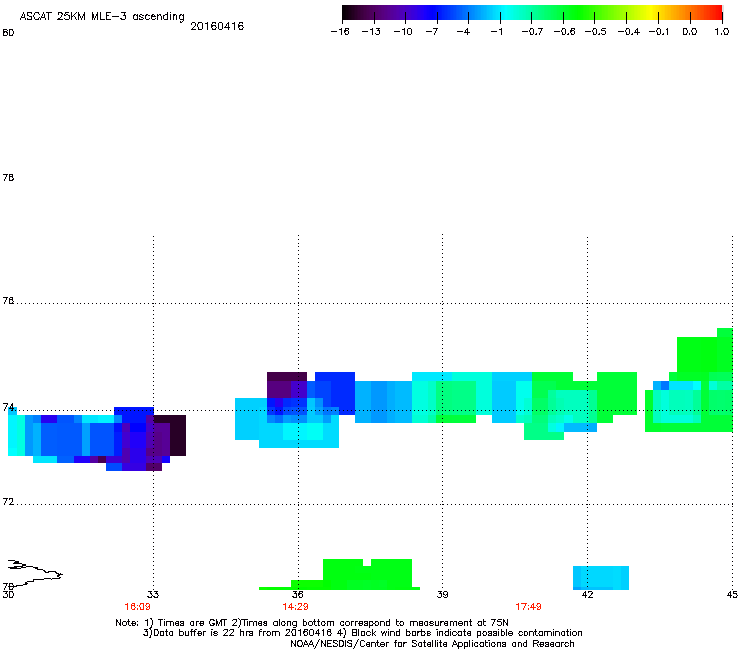Click the latitude label 72
Viewport: 740px width, 650px height.
8,501
